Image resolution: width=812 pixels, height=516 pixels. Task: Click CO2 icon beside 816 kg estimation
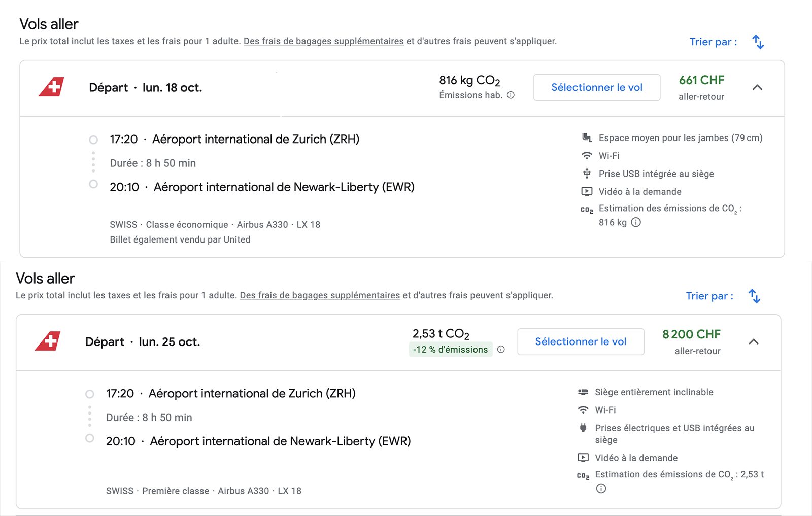pos(587,210)
